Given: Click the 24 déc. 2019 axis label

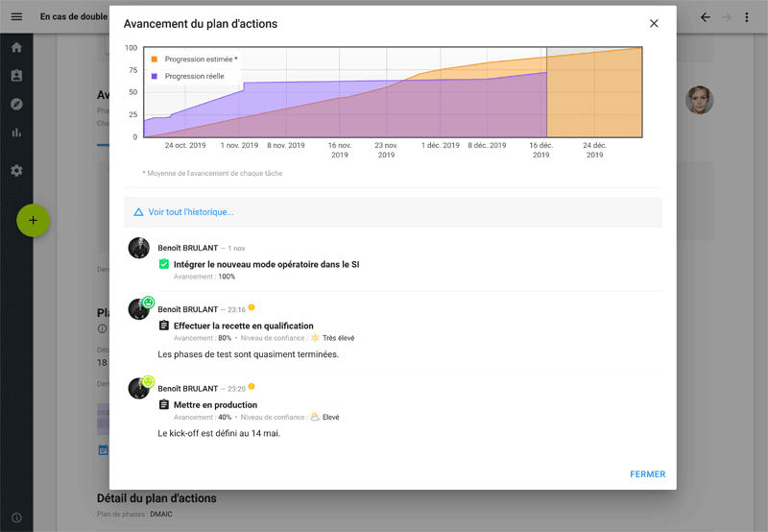Looking at the screenshot, I should pyautogui.click(x=594, y=150).
